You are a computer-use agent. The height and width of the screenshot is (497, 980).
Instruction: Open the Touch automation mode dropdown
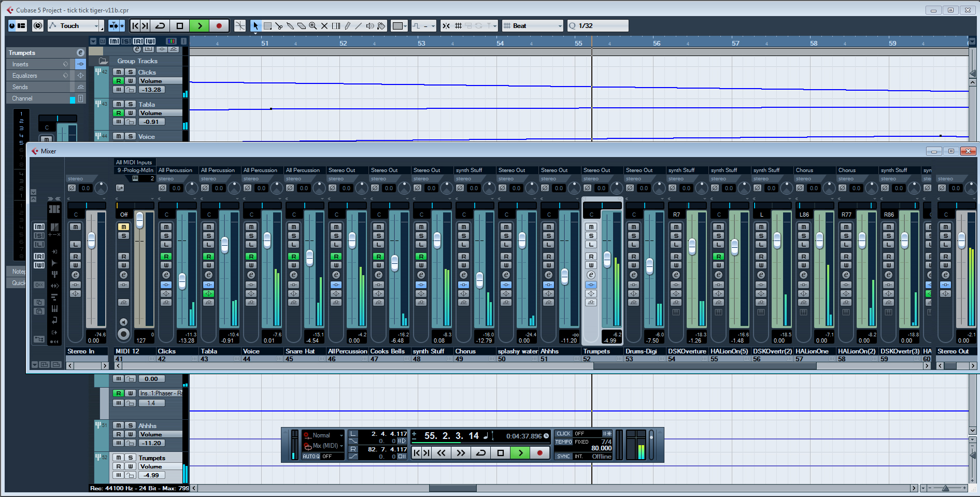tap(76, 26)
